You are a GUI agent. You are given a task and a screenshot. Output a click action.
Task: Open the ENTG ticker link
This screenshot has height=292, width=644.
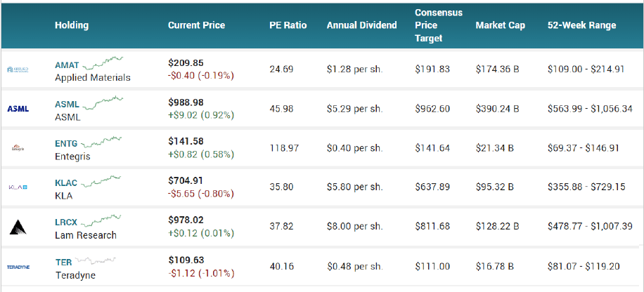click(67, 143)
